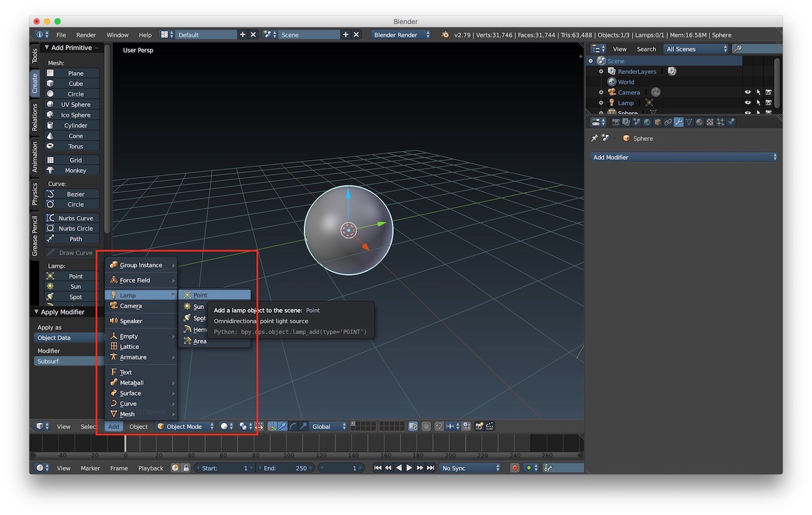Toggle Lamp visibility eye in outliner
This screenshot has height=515, width=812.
[748, 103]
